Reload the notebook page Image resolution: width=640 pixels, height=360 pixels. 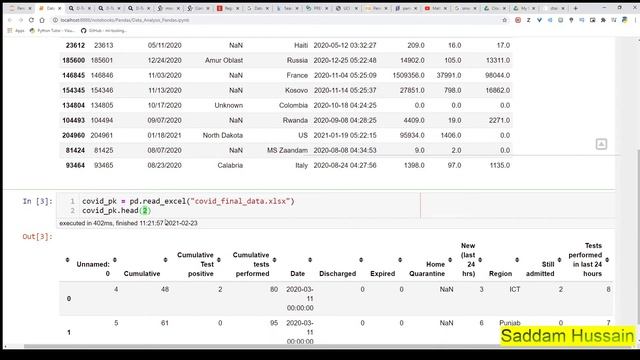(31, 20)
